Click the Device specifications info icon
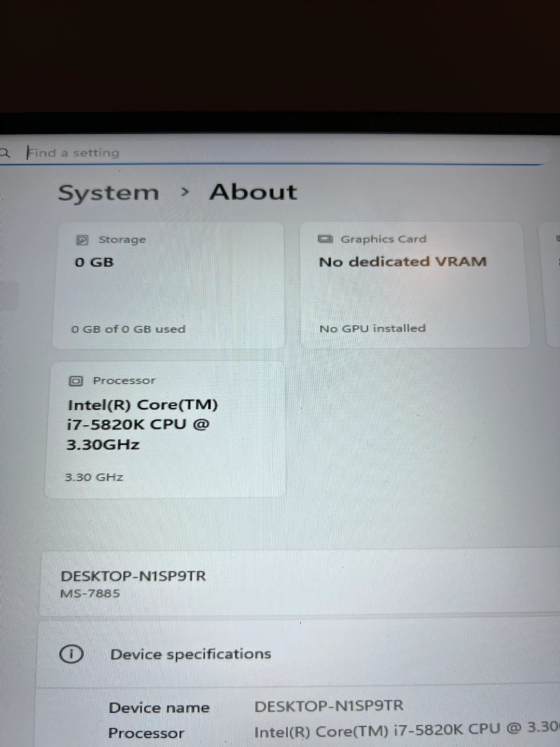This screenshot has width=560, height=747. pos(71,654)
